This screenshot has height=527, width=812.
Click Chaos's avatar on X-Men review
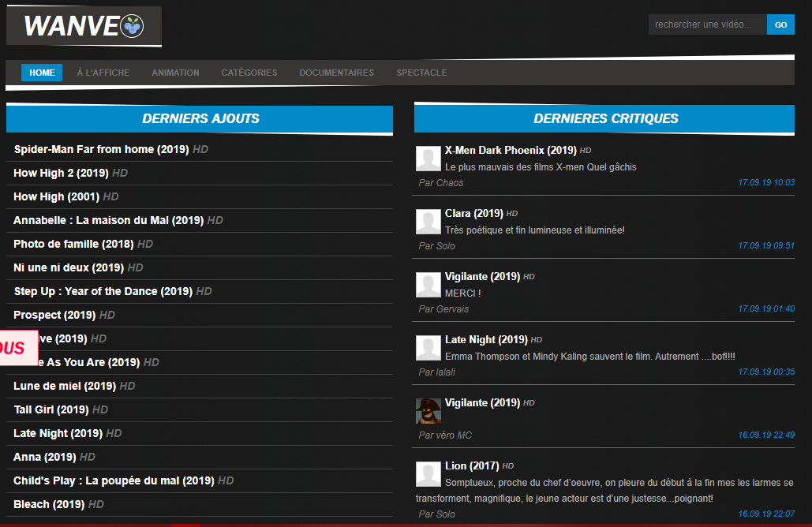coord(428,159)
